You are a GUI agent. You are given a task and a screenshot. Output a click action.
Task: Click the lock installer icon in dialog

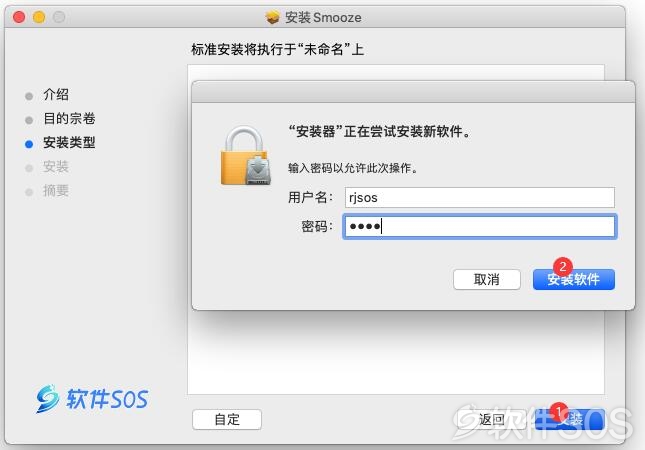246,156
